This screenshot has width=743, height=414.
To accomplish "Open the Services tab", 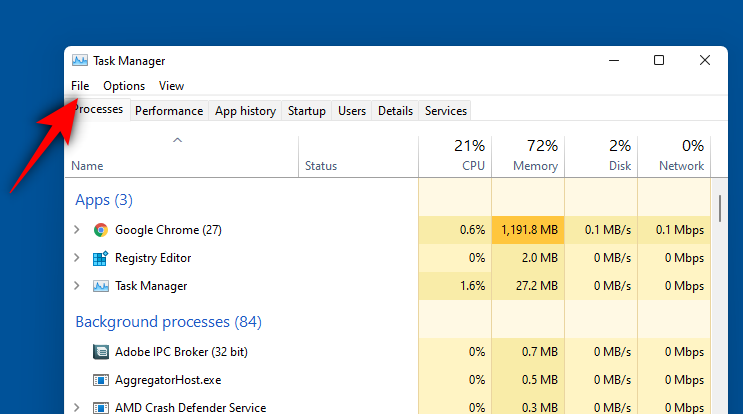I will pyautogui.click(x=446, y=111).
